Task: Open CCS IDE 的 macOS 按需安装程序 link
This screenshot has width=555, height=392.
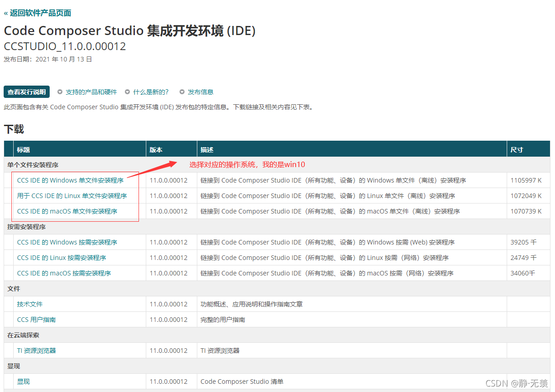Action: point(64,273)
